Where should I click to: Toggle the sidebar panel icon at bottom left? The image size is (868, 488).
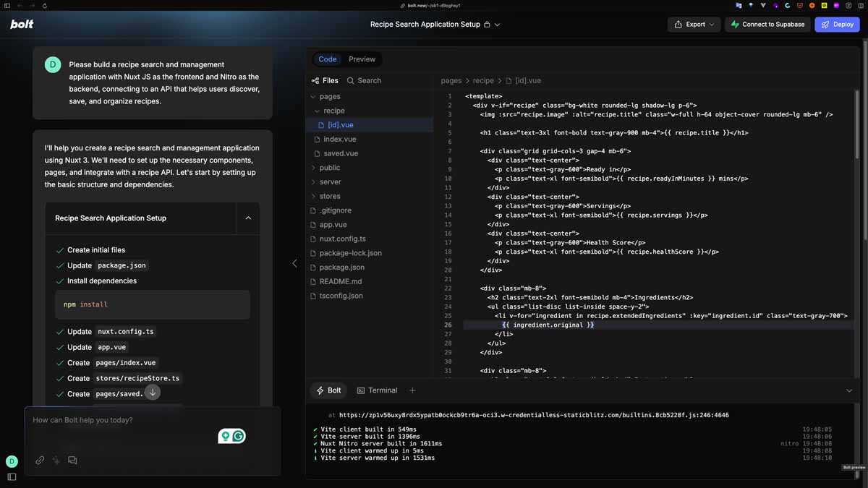[12, 477]
